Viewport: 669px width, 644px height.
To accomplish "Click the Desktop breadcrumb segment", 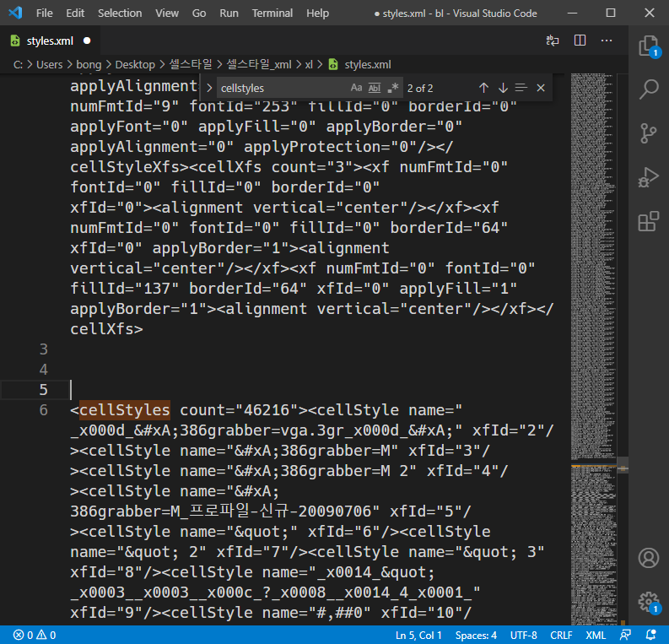I will pos(135,64).
